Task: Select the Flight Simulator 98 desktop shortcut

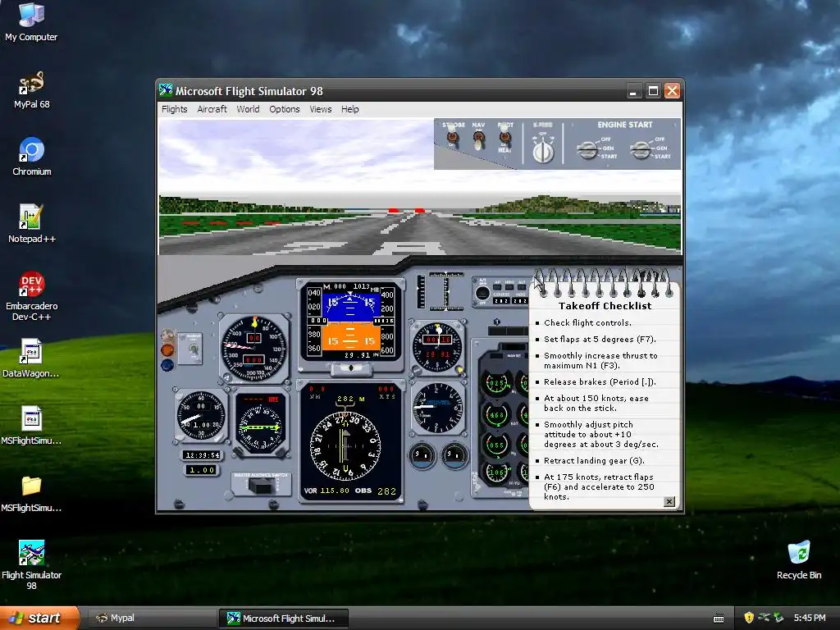Action: (32, 565)
